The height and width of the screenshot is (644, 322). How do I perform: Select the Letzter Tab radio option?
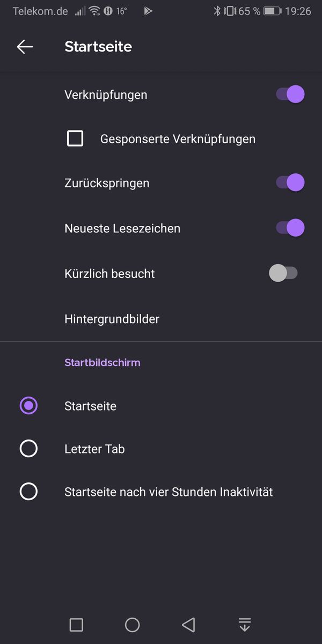[28, 449]
